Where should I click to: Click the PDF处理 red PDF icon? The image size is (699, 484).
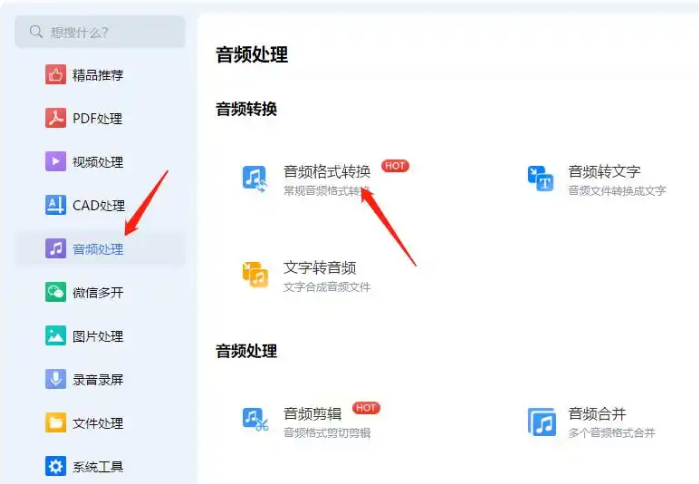click(56, 118)
